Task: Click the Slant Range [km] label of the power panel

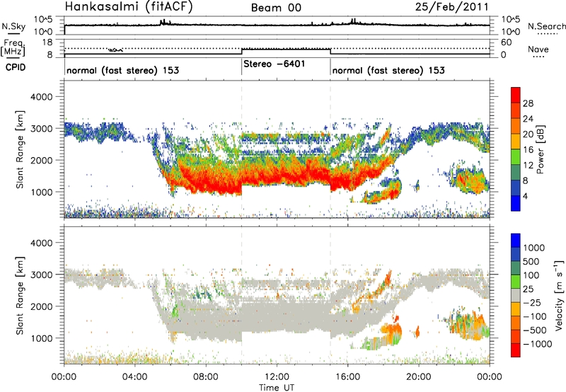Action: click(20, 149)
